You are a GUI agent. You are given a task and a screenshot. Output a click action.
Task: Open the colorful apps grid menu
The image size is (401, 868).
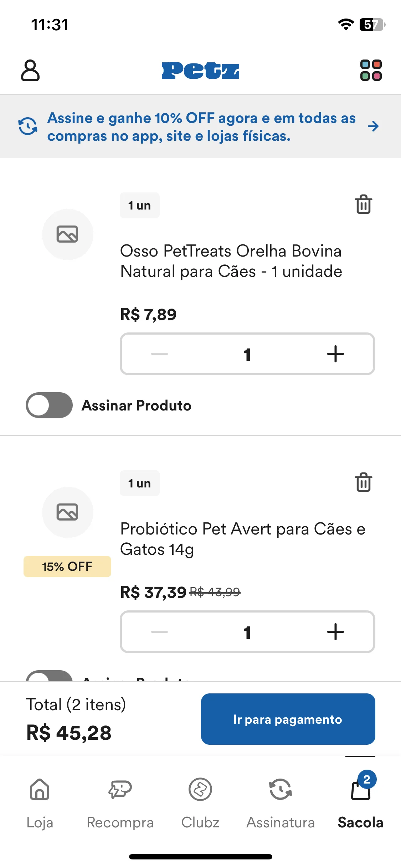371,70
